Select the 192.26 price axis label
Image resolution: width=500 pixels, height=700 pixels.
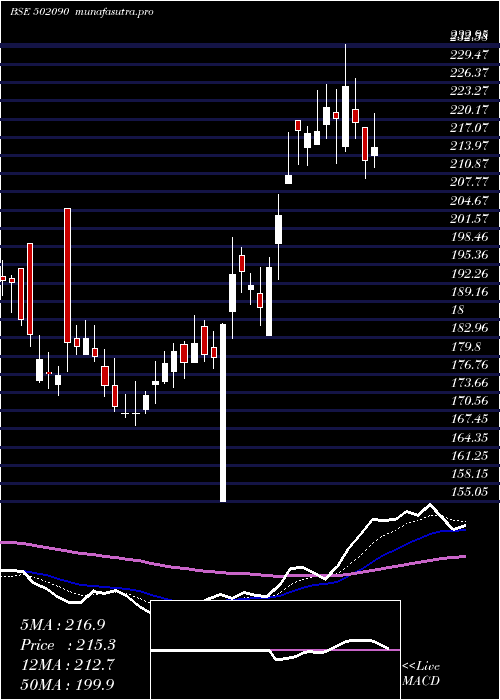coord(470,274)
